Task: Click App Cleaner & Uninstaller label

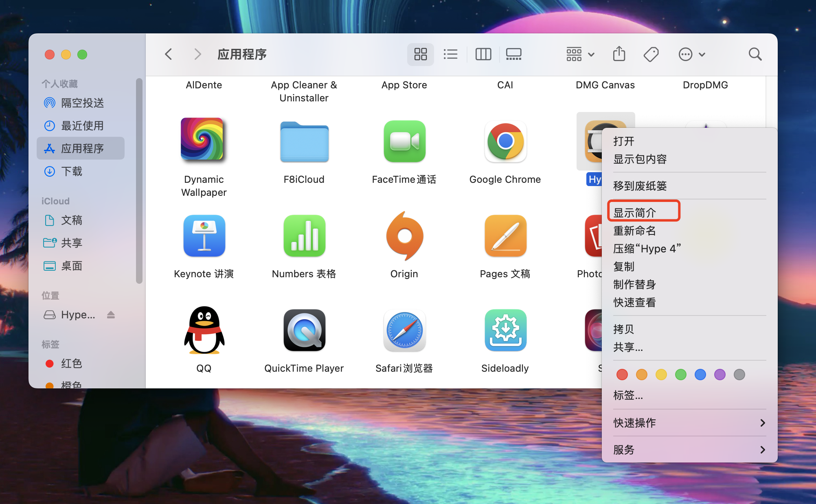Action: tap(304, 92)
